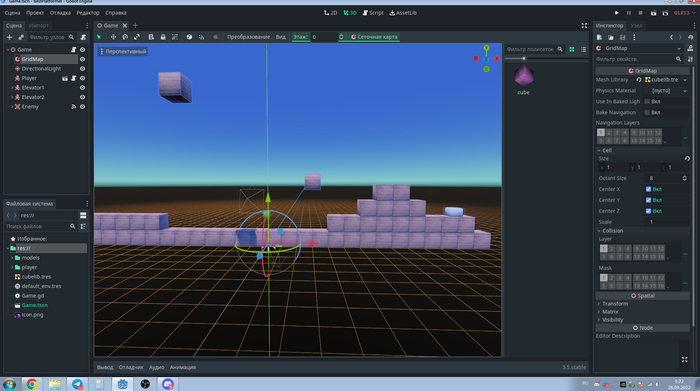Open Mesh Library cubelib.tres dropdown

685,80
